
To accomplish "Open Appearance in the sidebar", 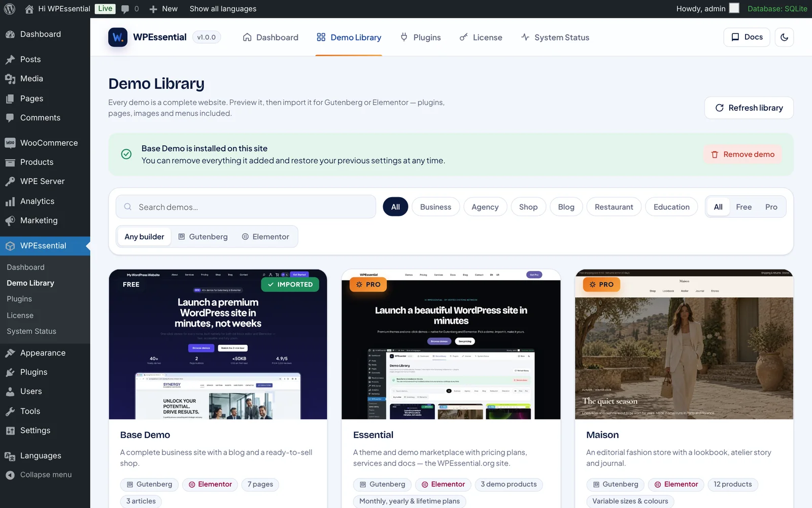I will (45, 353).
